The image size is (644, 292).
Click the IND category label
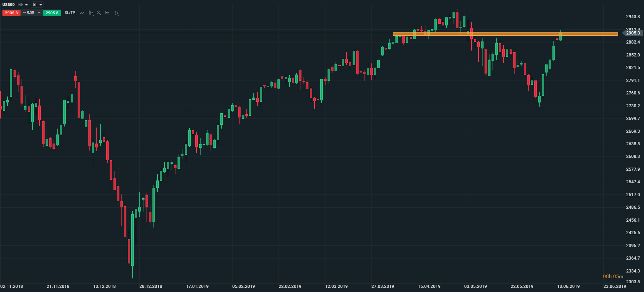point(20,5)
